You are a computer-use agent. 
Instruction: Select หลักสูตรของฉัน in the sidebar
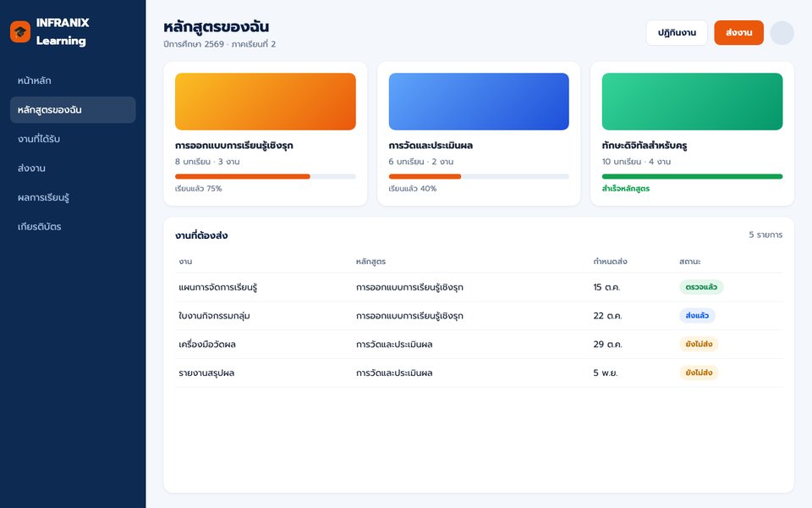(73, 110)
